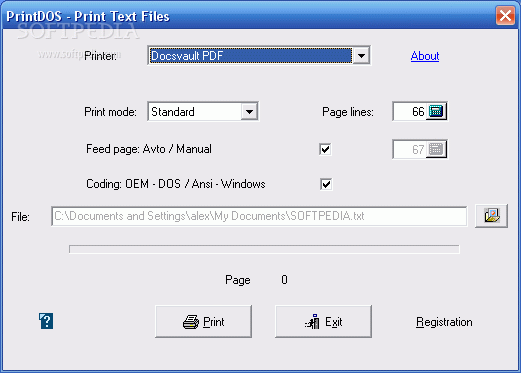The image size is (521, 373).
Task: Toggle the Feed page Avto / Manual checkbox
Action: [x=325, y=149]
